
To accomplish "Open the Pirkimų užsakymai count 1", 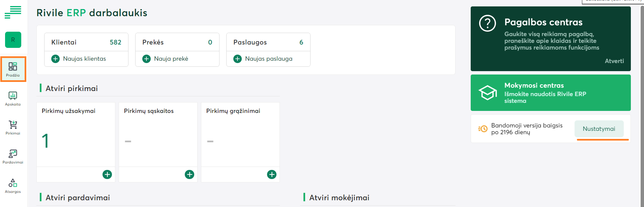I will click(x=46, y=141).
